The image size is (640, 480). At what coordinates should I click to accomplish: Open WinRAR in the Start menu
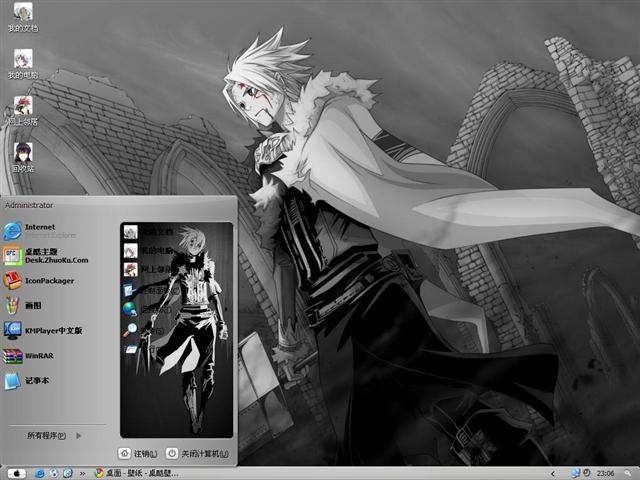click(40, 355)
